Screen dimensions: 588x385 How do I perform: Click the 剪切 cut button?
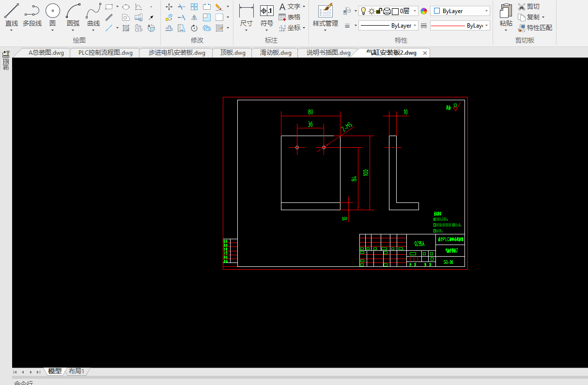coord(528,7)
